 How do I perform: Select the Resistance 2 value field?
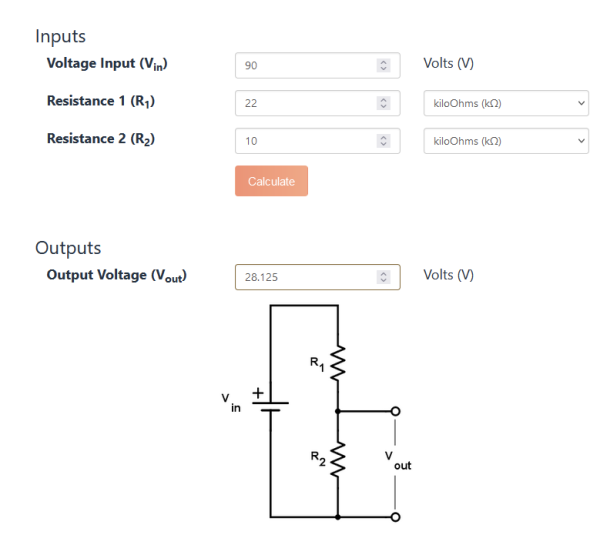click(317, 141)
